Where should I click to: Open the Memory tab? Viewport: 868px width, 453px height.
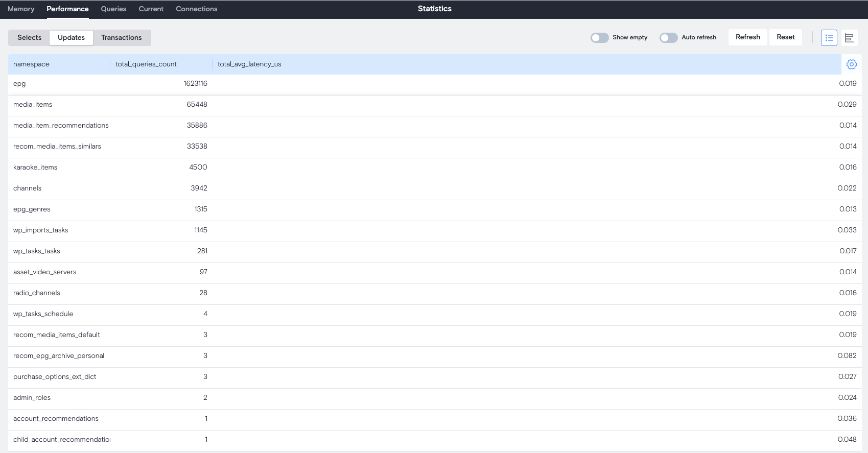(21, 9)
